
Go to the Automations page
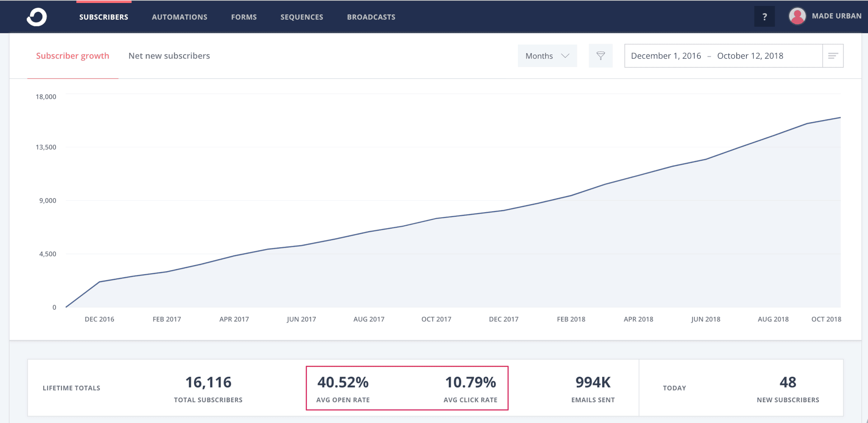[180, 17]
